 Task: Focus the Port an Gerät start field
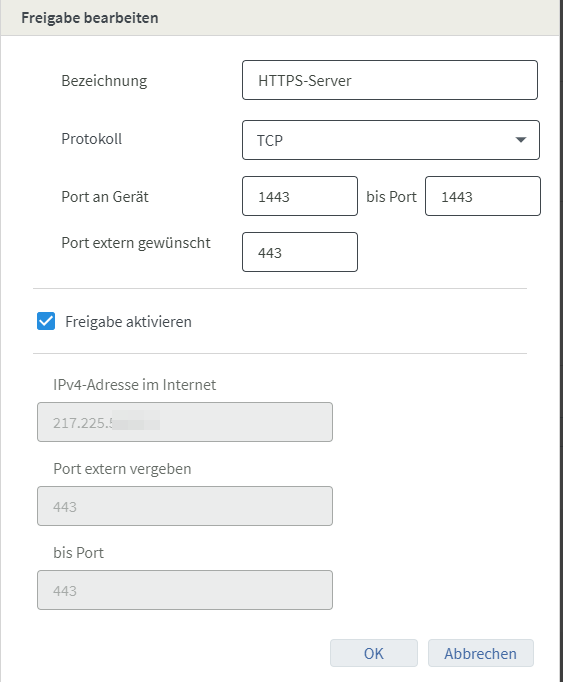tap(300, 196)
